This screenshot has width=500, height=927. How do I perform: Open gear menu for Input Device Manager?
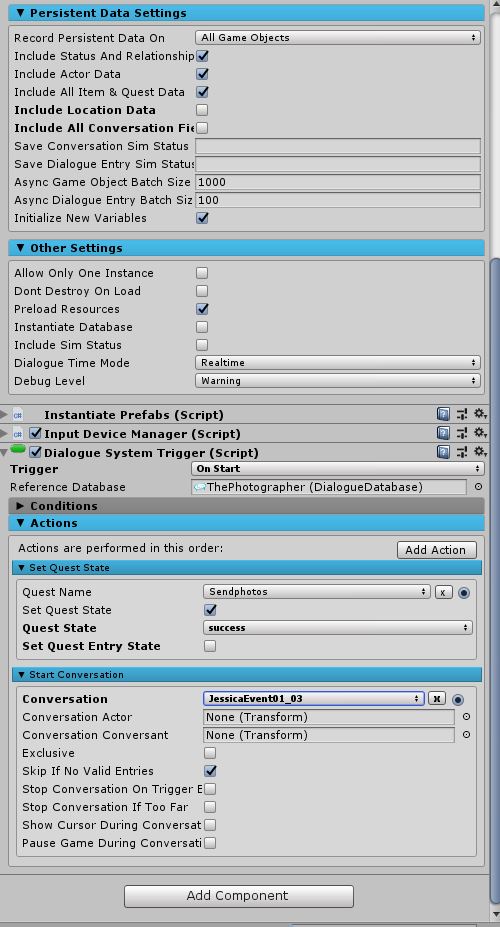[x=480, y=433]
